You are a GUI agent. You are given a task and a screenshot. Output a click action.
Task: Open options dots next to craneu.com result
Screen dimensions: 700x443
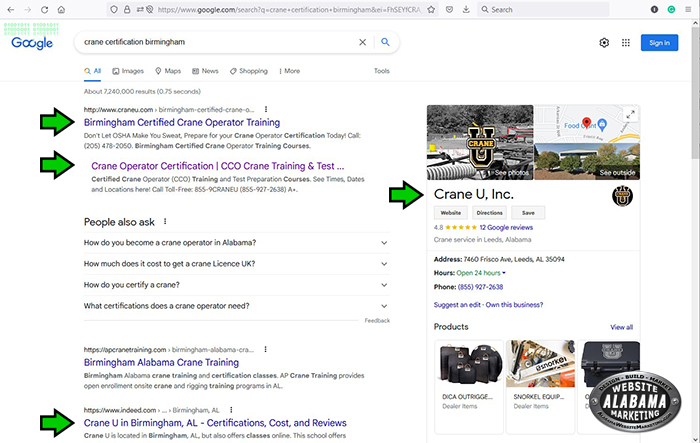(266, 109)
